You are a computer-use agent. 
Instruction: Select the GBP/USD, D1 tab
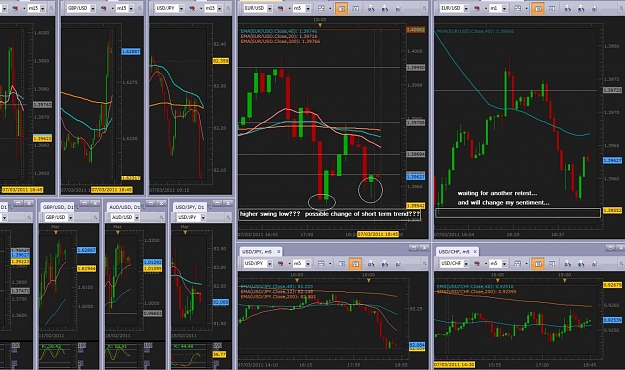58,207
